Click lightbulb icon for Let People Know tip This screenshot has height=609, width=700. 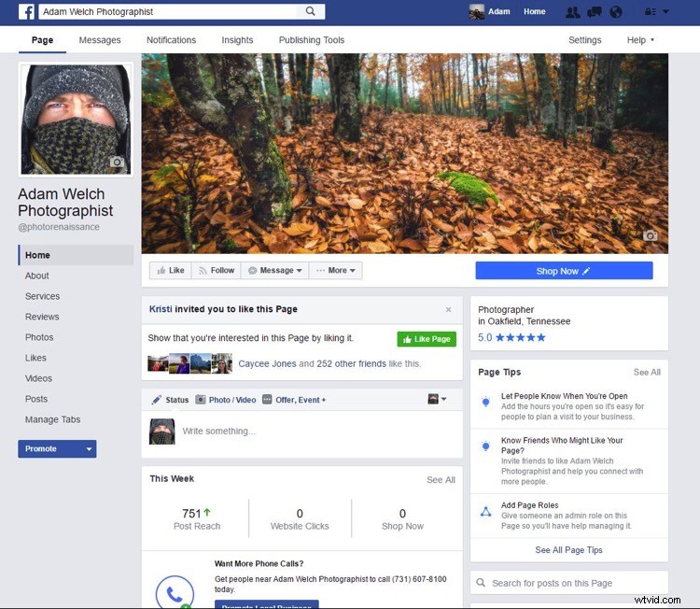tap(485, 402)
